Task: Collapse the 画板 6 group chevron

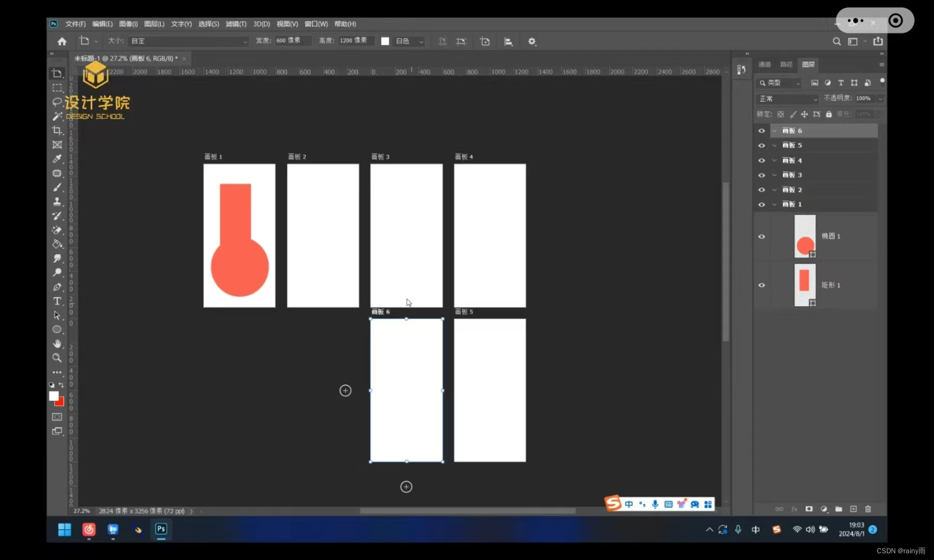Action: click(x=774, y=131)
